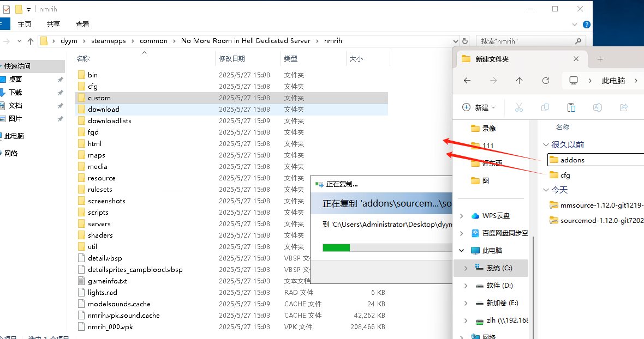Open a new tab with plus button
Image resolution: width=644 pixels, height=339 pixels.
(600, 59)
